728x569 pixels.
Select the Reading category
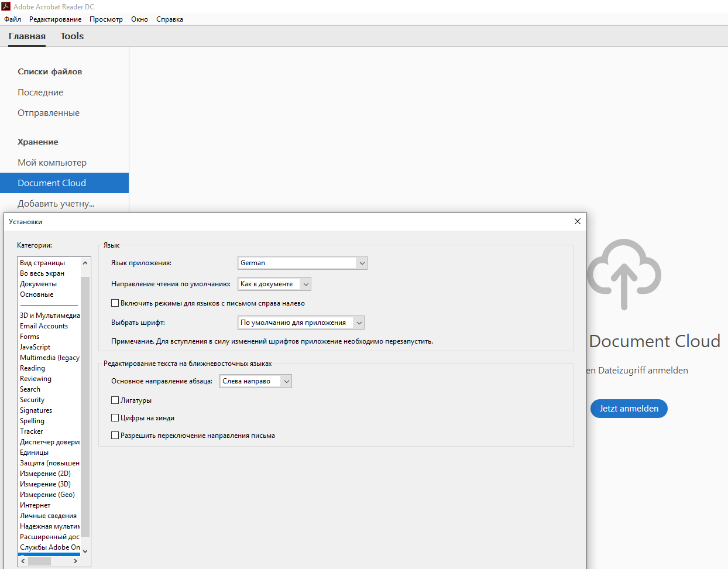[33, 368]
